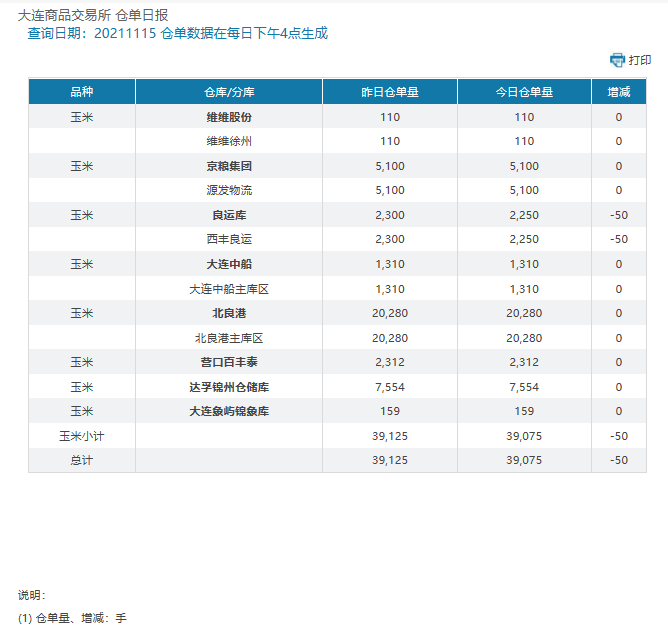The image size is (668, 640).
Task: Click 玉米 in the 维维股份 row
Action: point(82,117)
